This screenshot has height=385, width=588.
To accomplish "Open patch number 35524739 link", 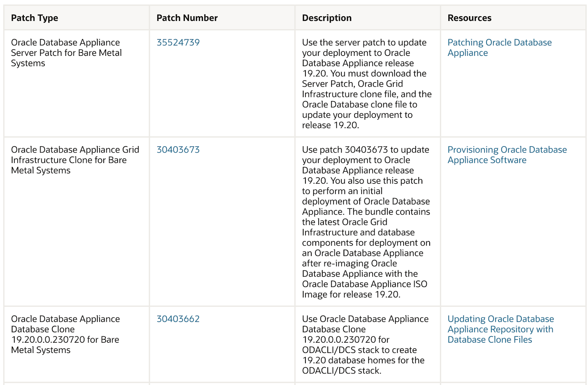I will click(178, 43).
